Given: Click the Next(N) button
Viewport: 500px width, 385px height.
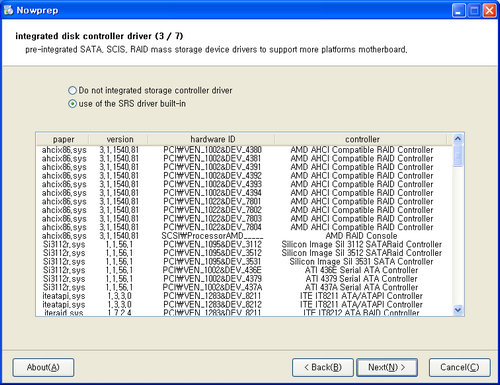Looking at the screenshot, I should tap(387, 367).
